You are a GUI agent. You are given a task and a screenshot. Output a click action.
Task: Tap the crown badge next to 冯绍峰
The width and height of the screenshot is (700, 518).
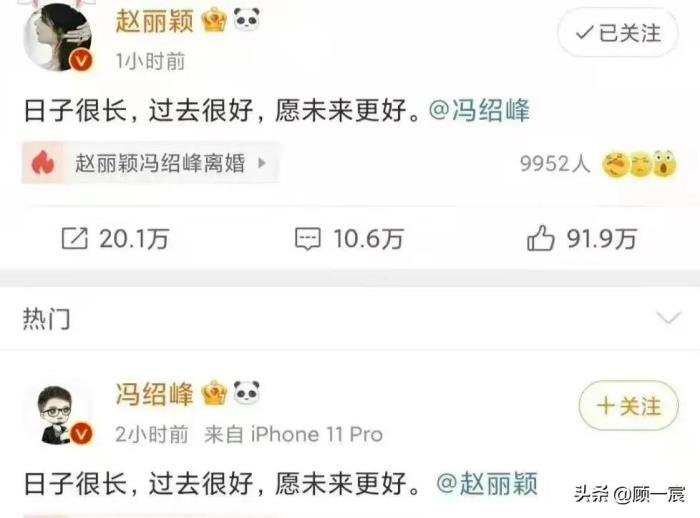[x=214, y=393]
